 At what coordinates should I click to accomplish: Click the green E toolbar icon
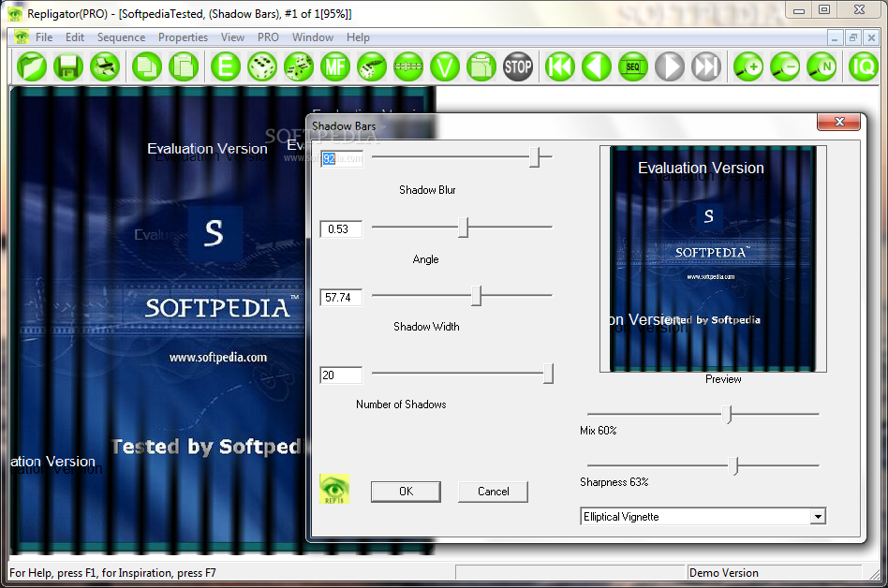coord(226,66)
